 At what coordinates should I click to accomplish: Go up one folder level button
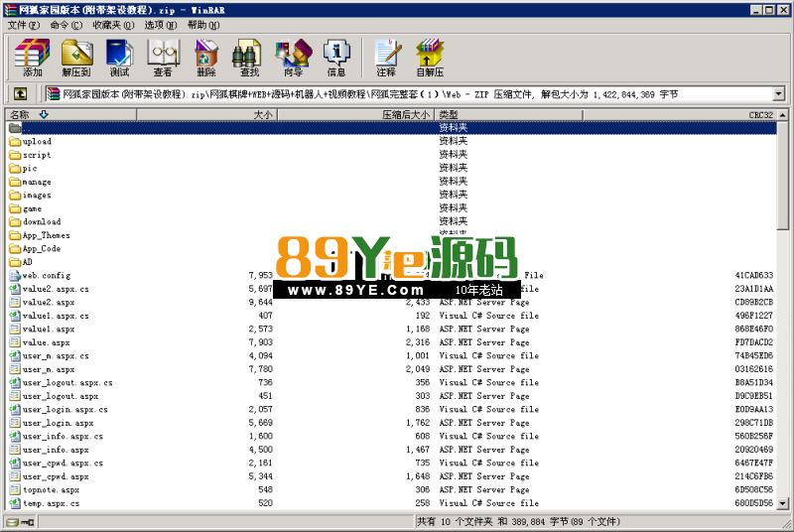pos(20,93)
